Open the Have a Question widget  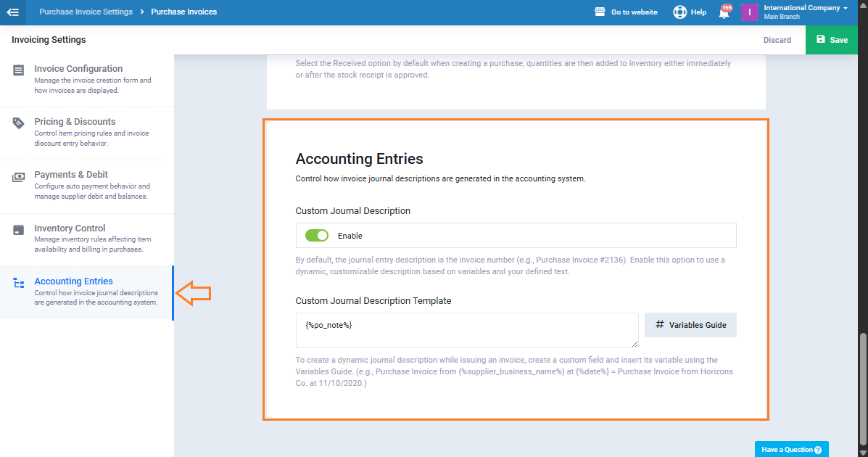click(x=791, y=450)
